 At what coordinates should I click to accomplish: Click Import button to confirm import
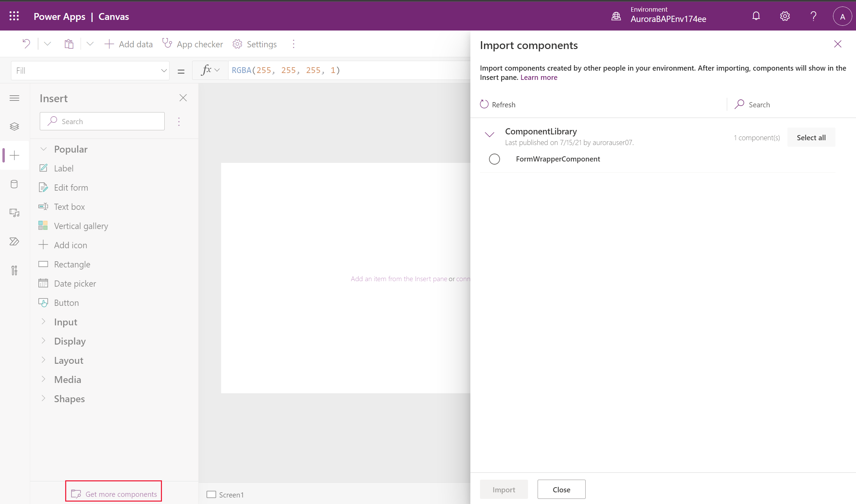[503, 489]
